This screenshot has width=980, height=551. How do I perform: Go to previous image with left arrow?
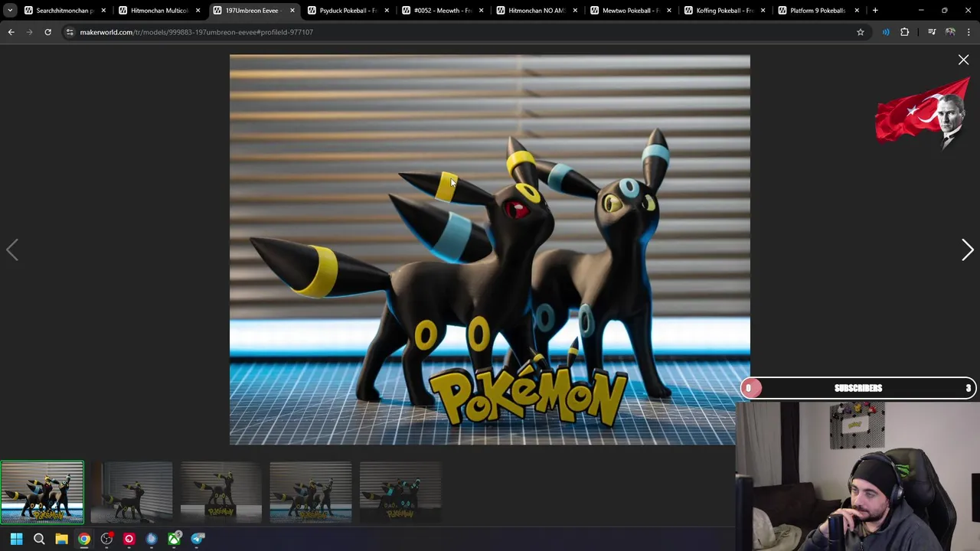point(11,249)
